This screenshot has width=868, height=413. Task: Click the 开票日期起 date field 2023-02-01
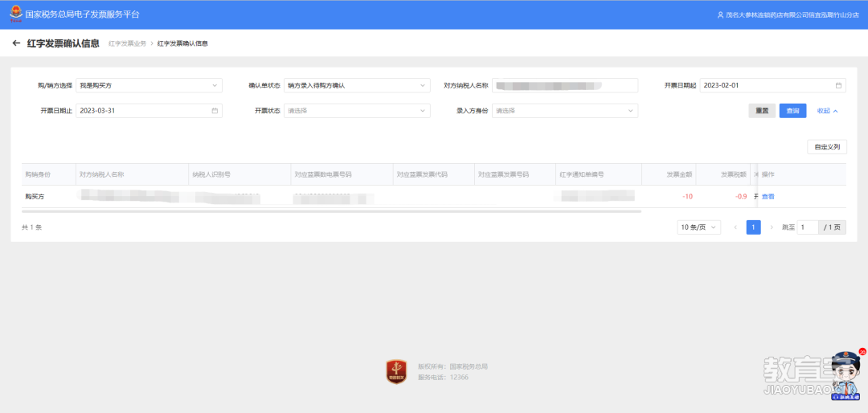[x=773, y=85]
